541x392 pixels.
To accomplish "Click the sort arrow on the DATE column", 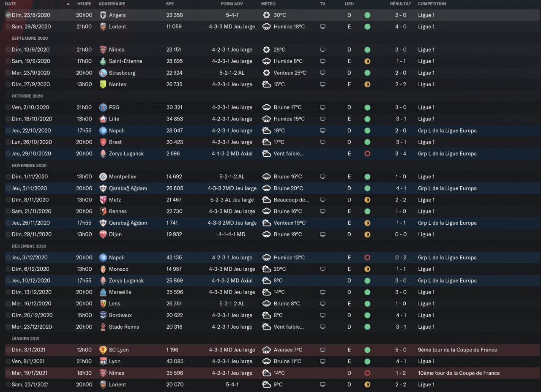I will pyautogui.click(x=68, y=4).
